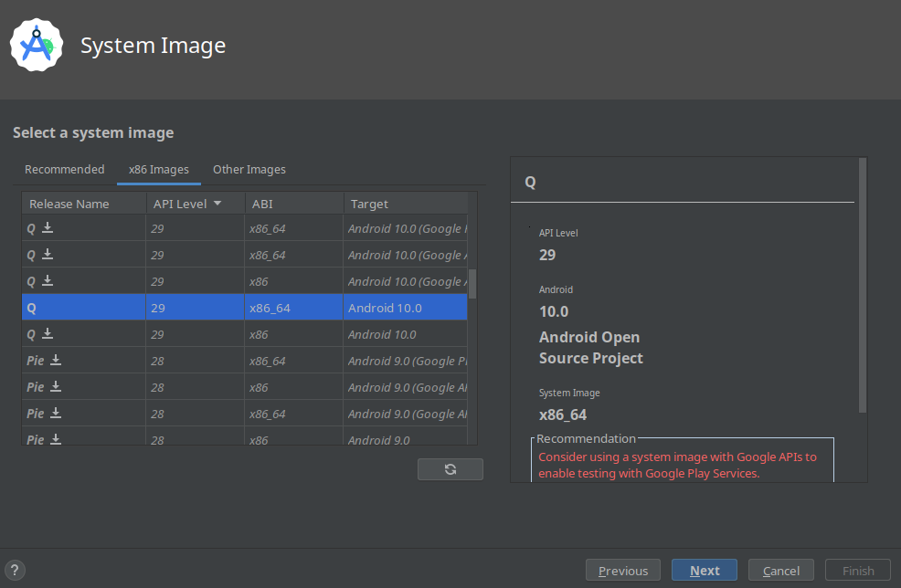Click the image table vertical scrollbar

point(472,283)
